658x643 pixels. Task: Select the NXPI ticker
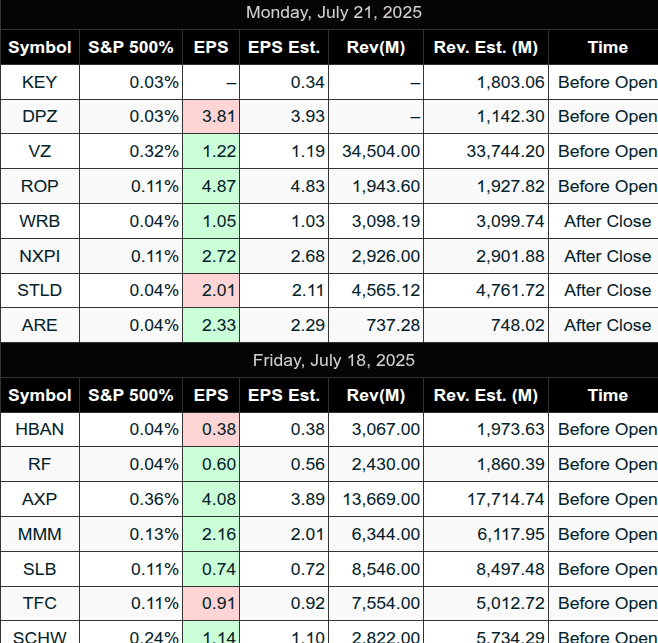(40, 256)
